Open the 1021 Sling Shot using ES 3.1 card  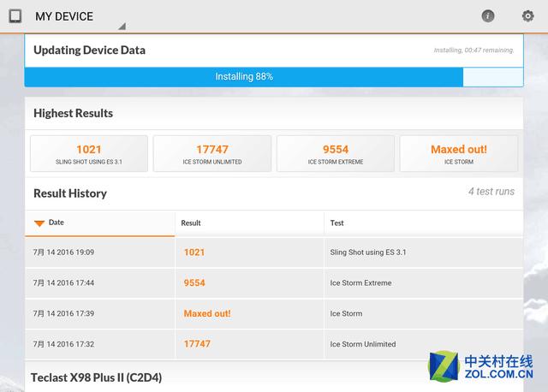point(89,154)
